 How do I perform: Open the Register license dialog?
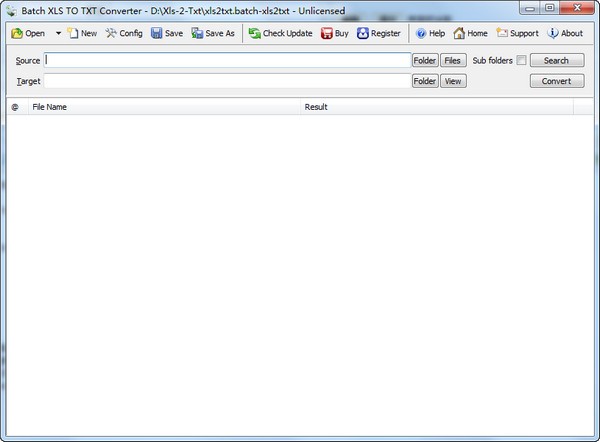click(x=378, y=33)
